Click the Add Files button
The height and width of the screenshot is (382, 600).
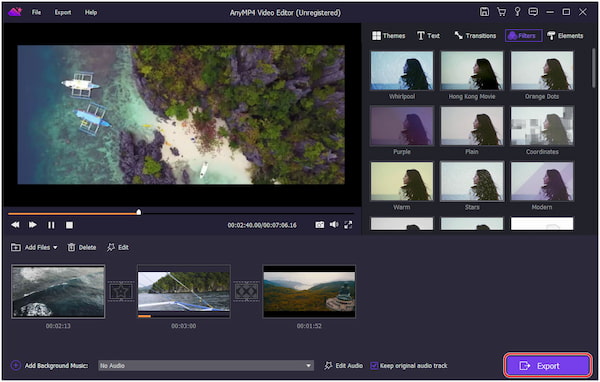click(x=31, y=247)
